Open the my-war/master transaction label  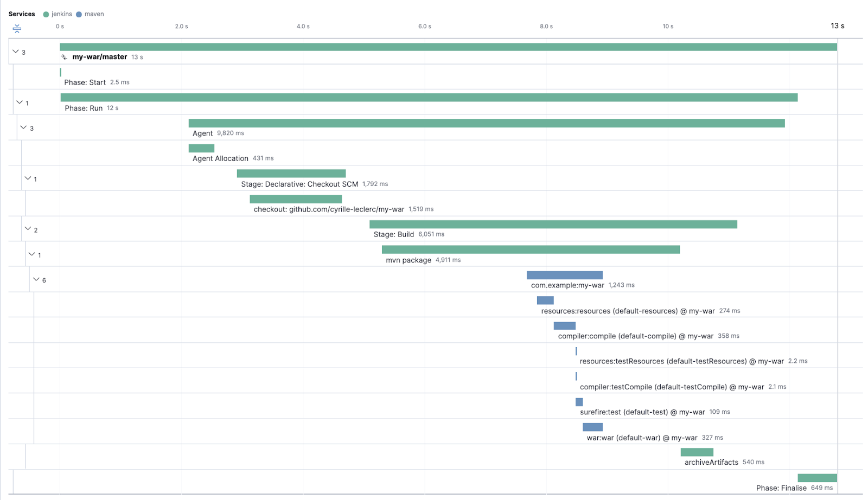click(100, 57)
